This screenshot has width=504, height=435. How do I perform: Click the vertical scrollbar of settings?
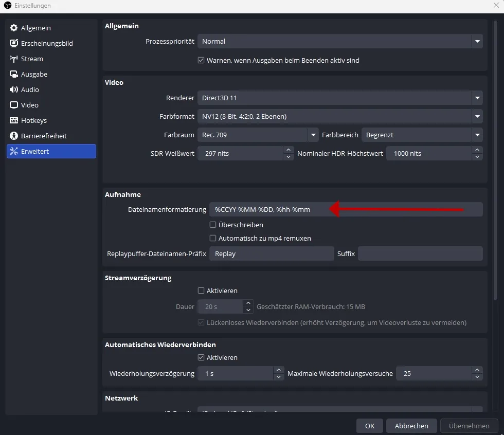click(x=495, y=160)
